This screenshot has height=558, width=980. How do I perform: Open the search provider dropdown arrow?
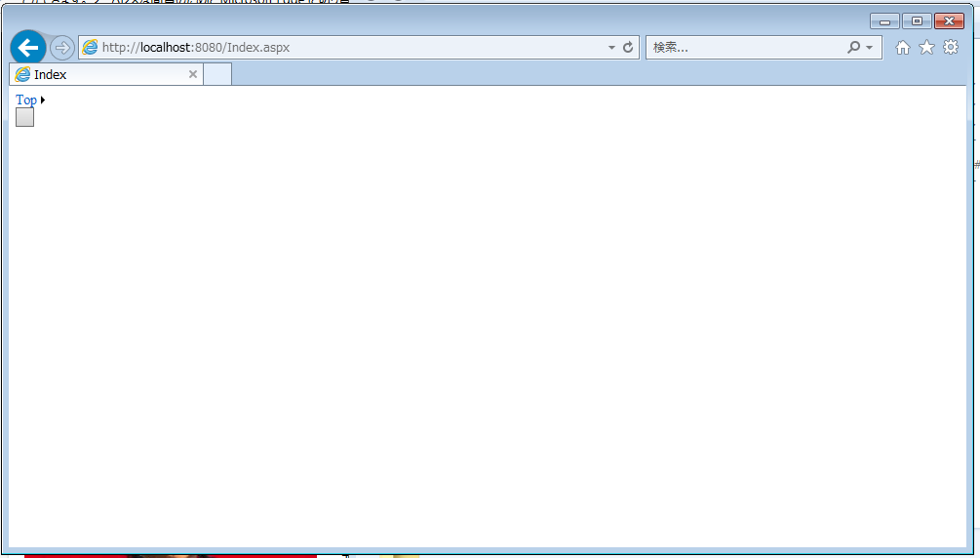click(x=870, y=48)
